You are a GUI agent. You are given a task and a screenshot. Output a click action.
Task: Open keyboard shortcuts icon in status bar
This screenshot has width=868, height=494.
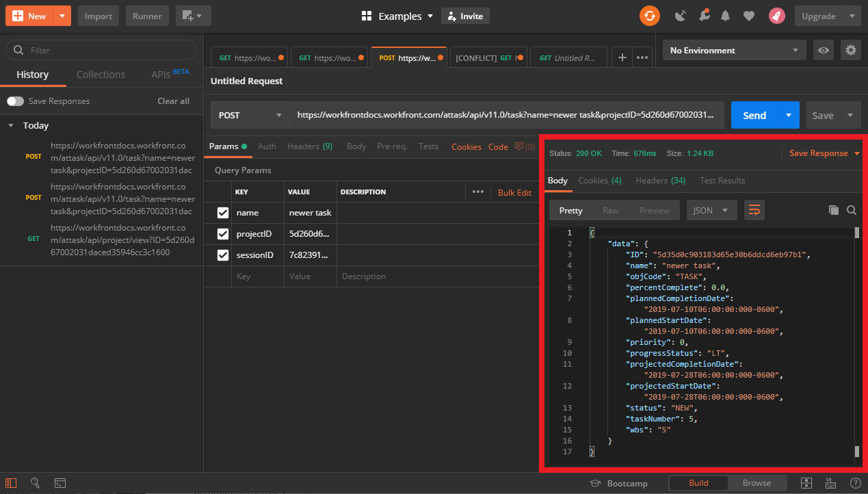[x=831, y=483]
